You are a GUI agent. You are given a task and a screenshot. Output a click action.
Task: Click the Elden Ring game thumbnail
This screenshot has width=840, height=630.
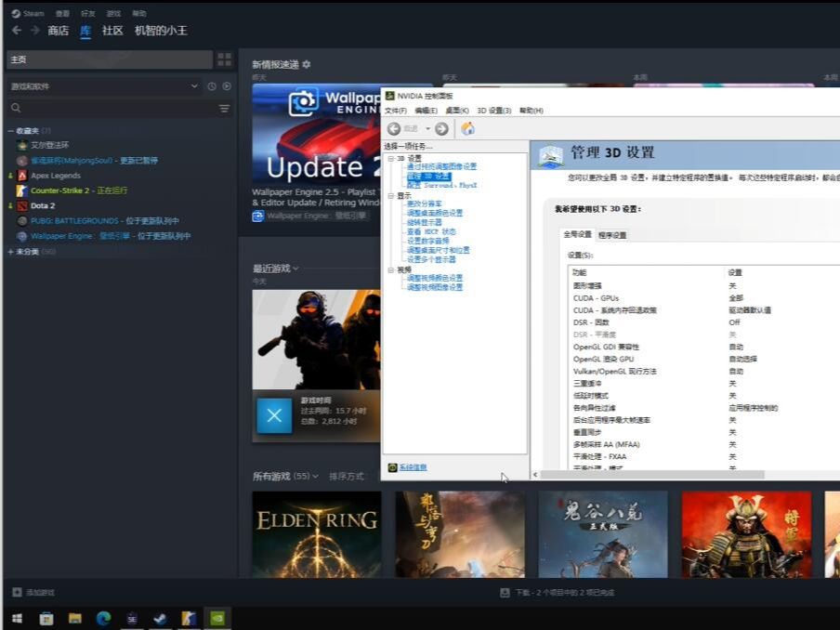click(316, 532)
